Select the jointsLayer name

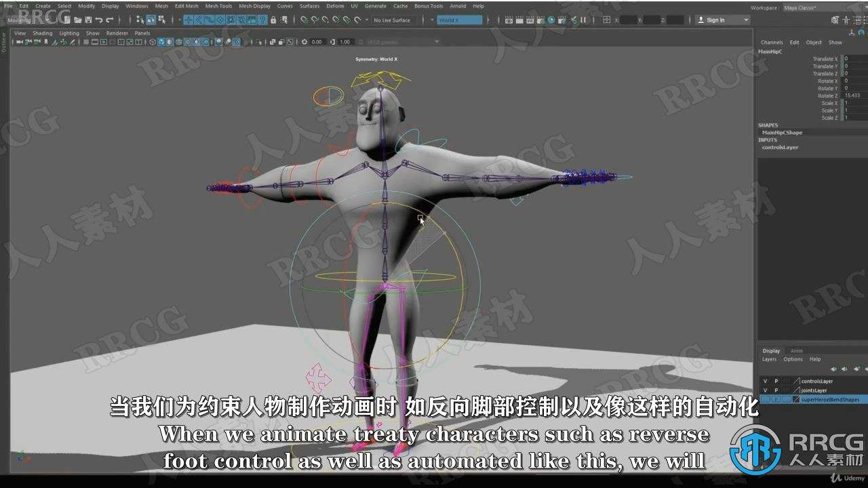(x=814, y=390)
